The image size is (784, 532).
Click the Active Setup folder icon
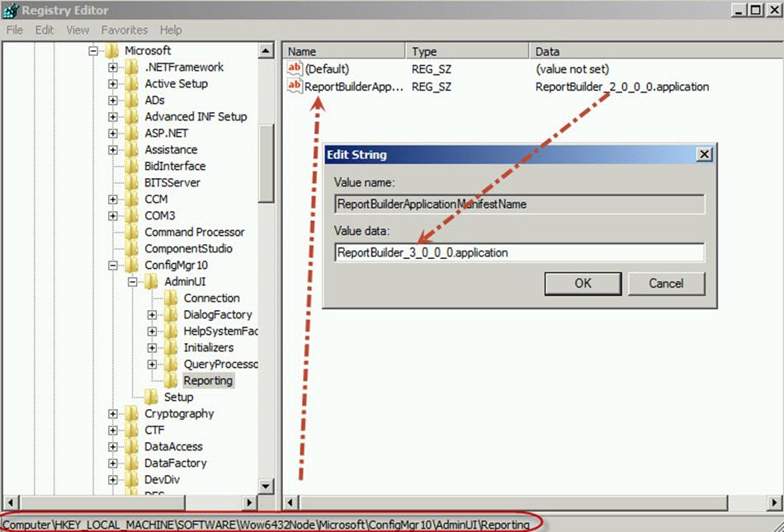coord(132,83)
